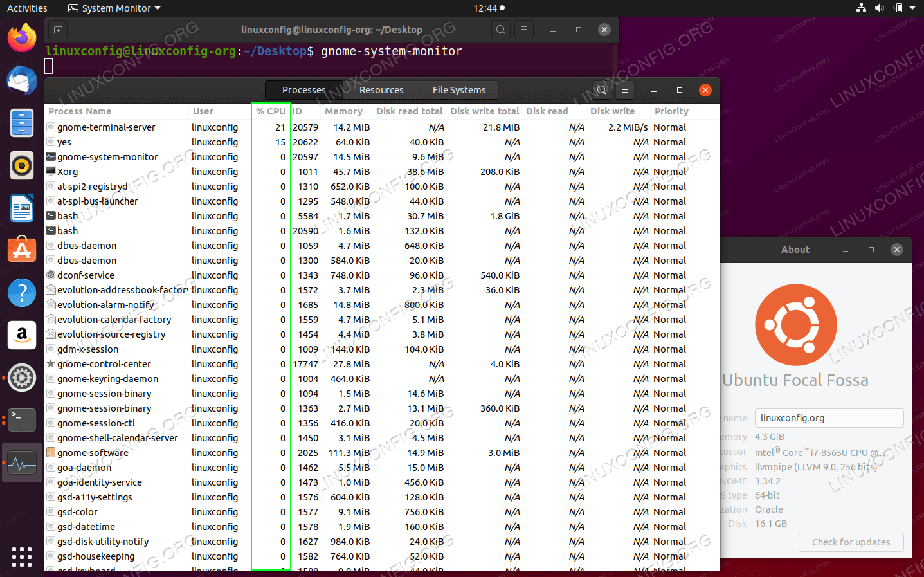Select the yes process row

[382, 142]
